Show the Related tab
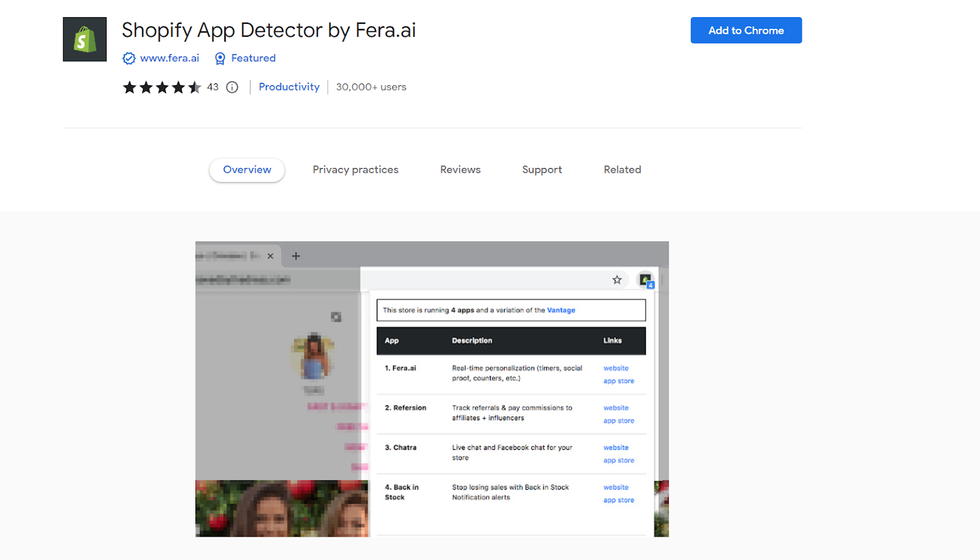The height and width of the screenshot is (560, 980). (x=622, y=170)
